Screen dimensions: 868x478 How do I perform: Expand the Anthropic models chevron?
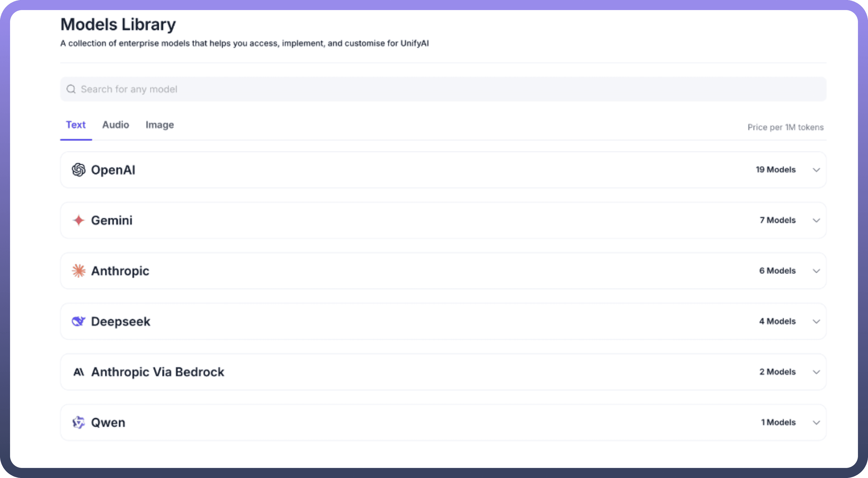coord(816,271)
